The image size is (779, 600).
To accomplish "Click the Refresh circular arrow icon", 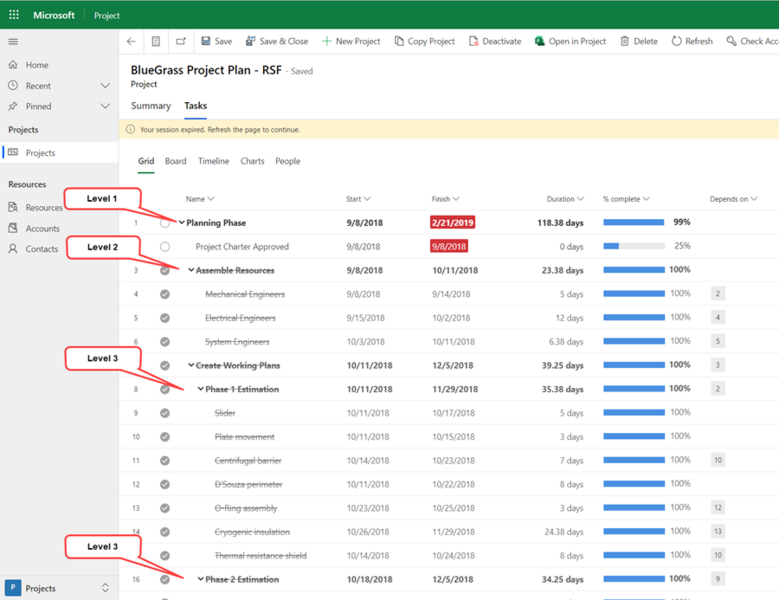I will 676,41.
